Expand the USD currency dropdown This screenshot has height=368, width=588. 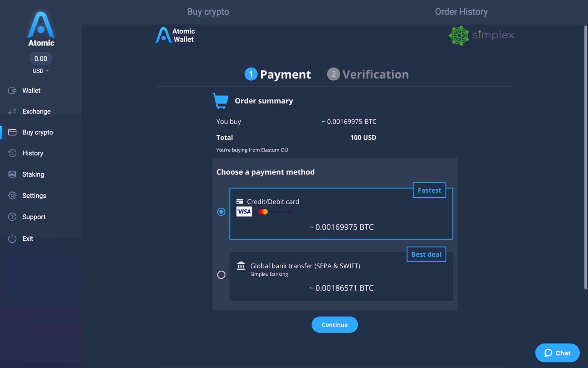pos(41,71)
